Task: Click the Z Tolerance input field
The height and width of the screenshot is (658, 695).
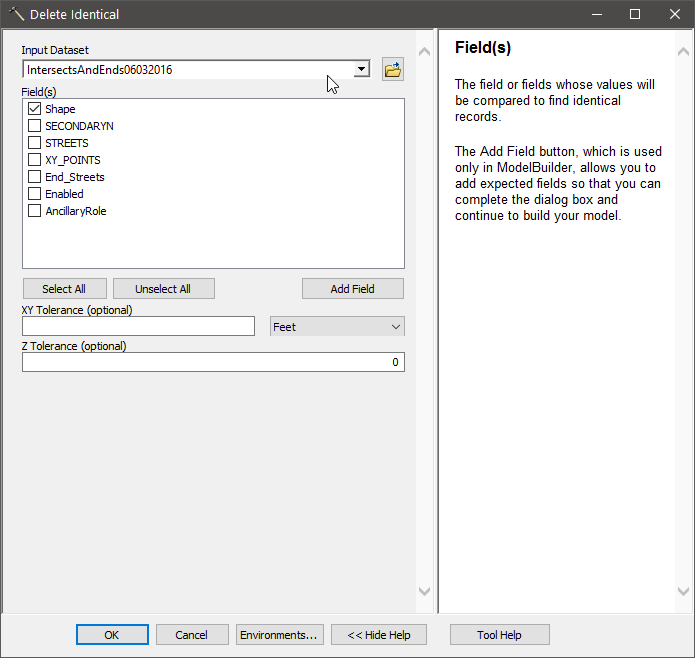Action: tap(213, 362)
